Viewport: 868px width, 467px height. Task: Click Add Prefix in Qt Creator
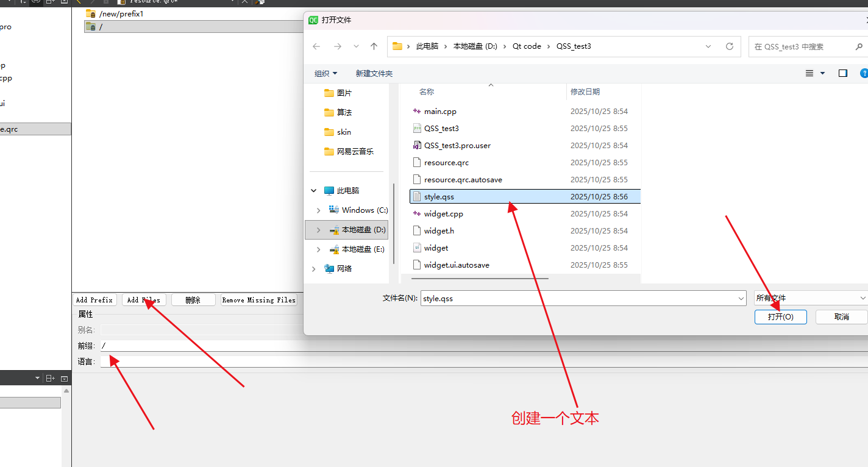click(94, 300)
